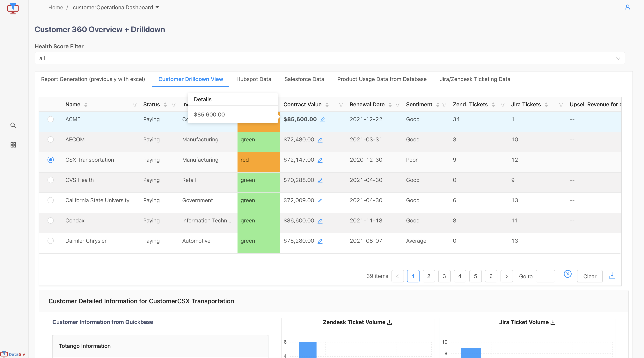Select the CSX Transportation radio button

pyautogui.click(x=50, y=160)
